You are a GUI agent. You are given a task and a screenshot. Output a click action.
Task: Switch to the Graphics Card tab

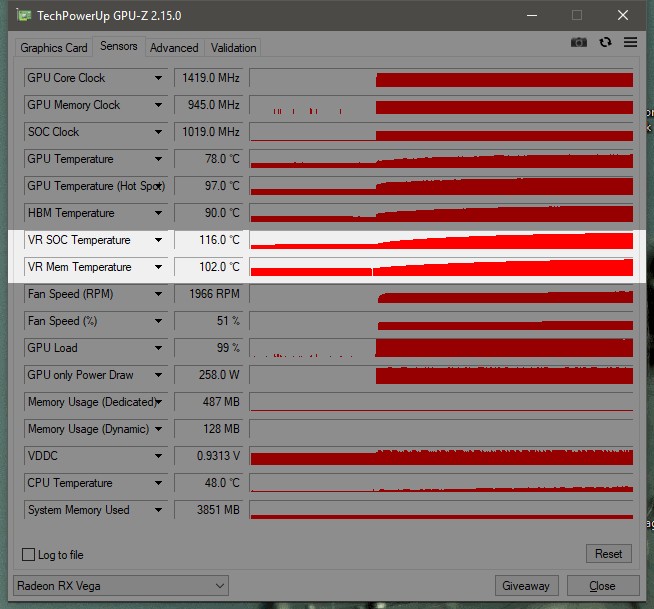(x=54, y=48)
